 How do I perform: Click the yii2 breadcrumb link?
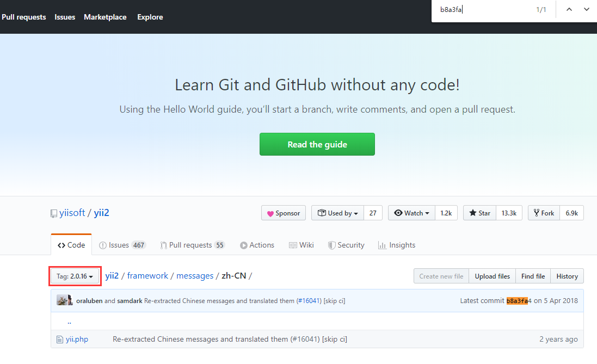coord(112,276)
